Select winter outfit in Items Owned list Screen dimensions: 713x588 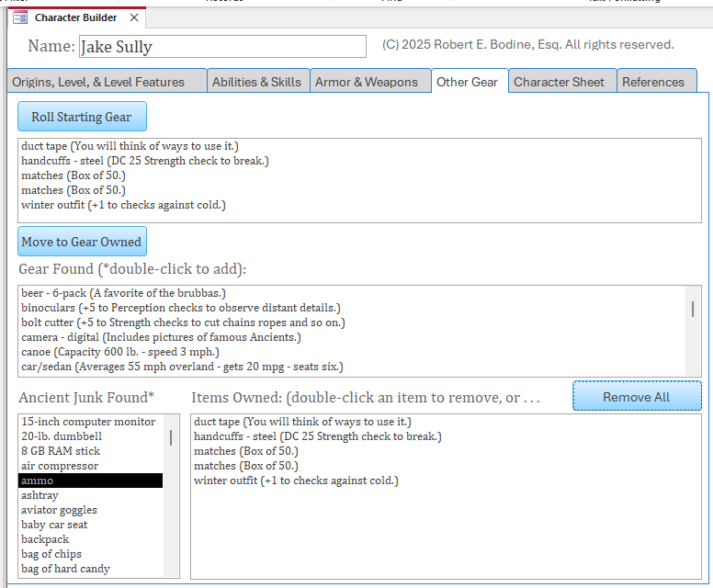coord(296,481)
